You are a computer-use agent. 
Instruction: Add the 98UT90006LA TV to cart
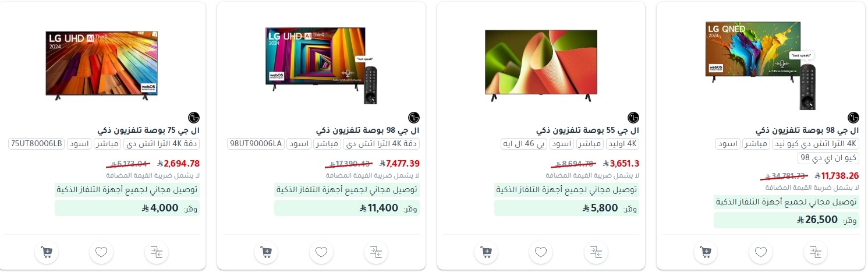266,252
